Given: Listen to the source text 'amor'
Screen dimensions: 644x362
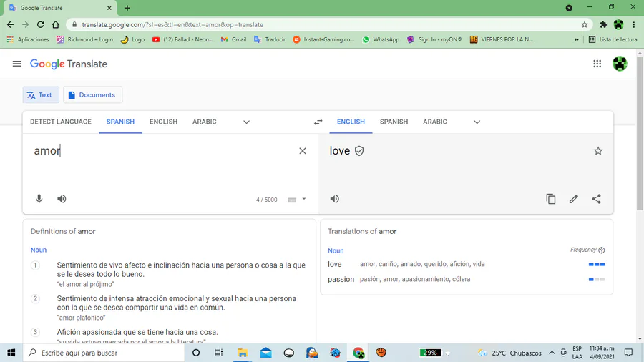Looking at the screenshot, I should 62,199.
